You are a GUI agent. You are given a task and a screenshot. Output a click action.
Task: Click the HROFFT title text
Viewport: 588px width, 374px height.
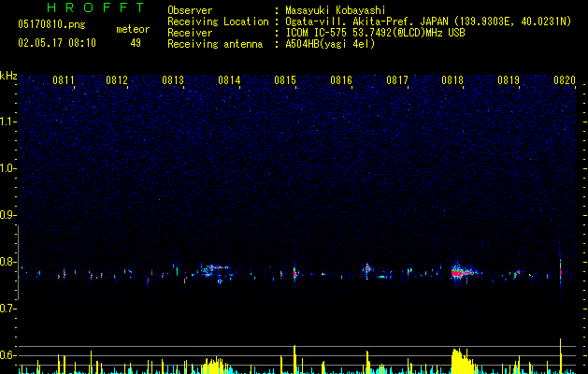[96, 7]
